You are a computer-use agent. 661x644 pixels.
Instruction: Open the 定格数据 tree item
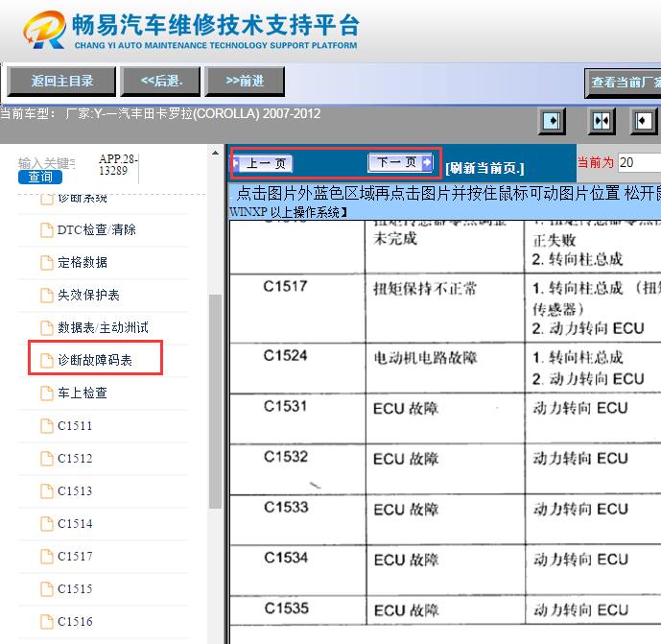(x=83, y=262)
